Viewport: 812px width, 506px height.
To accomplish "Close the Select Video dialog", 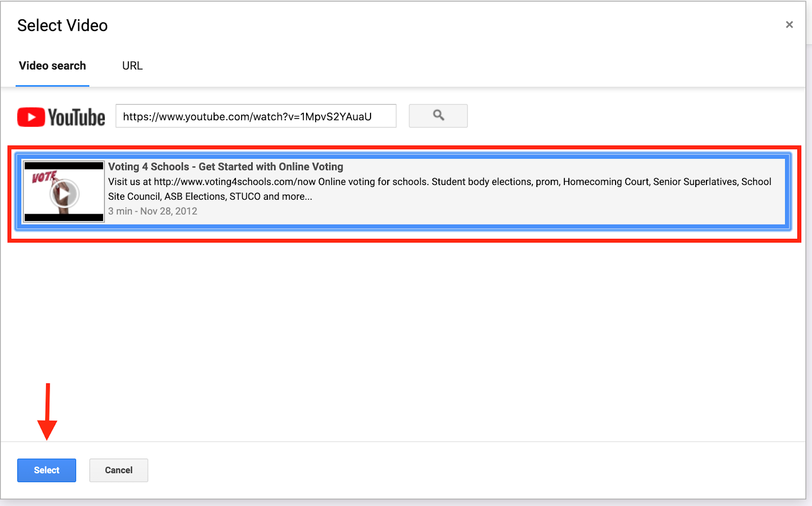I will click(x=789, y=24).
